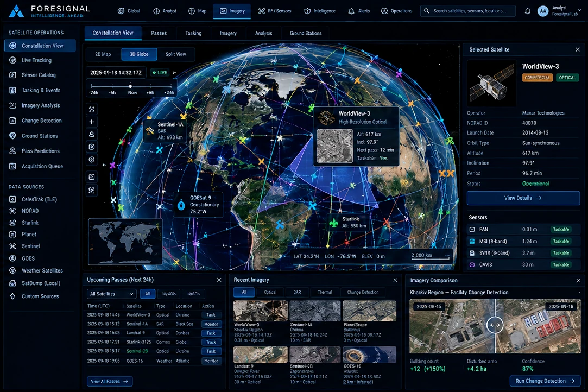Select SatDump (Local) data source
Viewport: 588px width, 392px height.
coord(41,283)
